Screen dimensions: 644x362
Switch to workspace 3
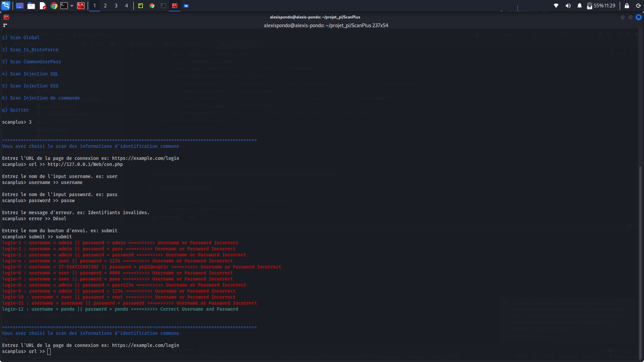point(116,6)
